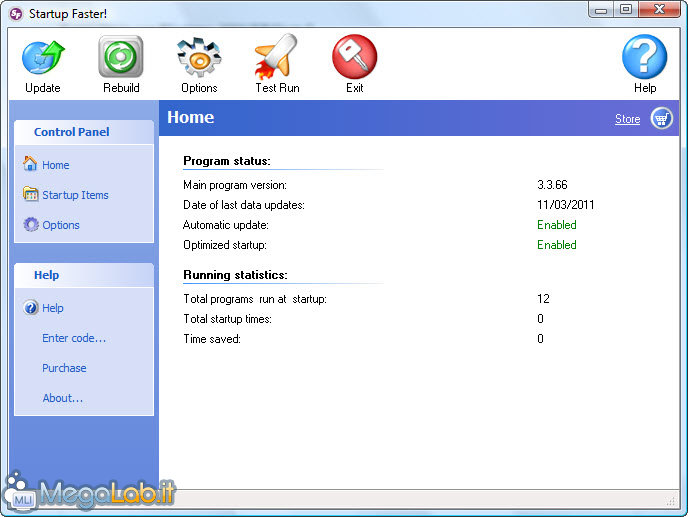Click the Time saved value 0
The height and width of the screenshot is (517, 688).
click(540, 339)
